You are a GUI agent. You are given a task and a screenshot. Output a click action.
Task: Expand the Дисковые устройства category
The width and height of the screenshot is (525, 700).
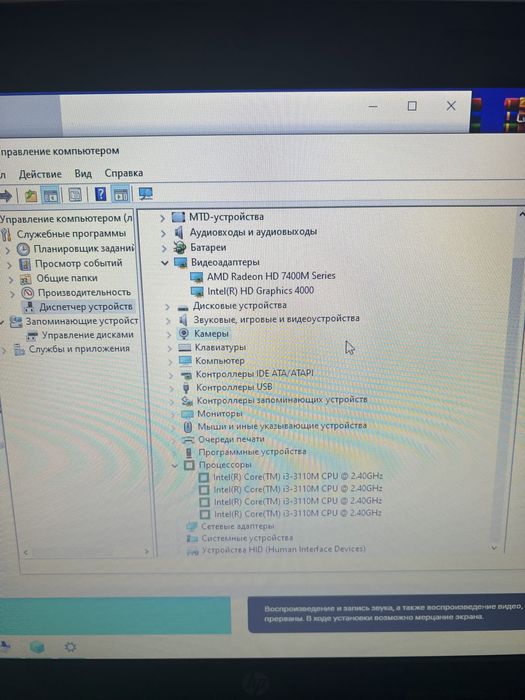coord(167,307)
